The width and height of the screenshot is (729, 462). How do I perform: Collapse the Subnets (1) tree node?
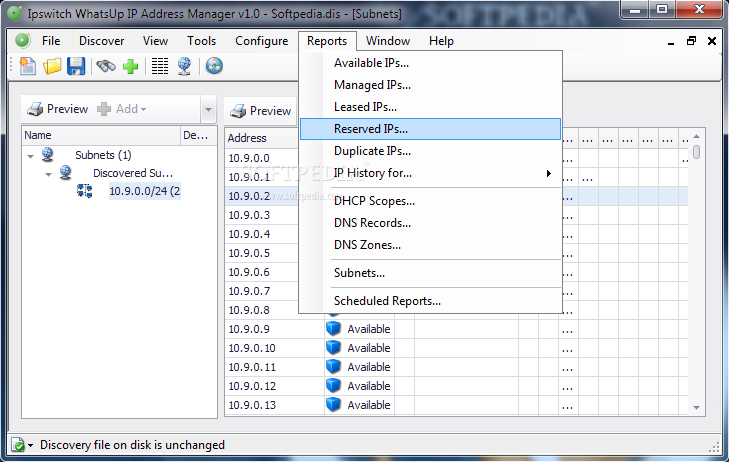31,156
